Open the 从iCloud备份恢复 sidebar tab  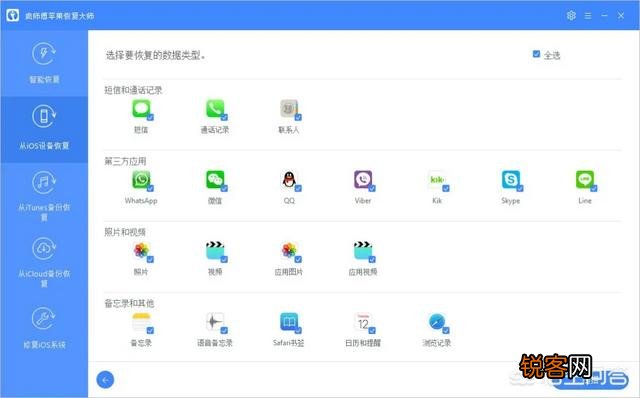coord(44,262)
